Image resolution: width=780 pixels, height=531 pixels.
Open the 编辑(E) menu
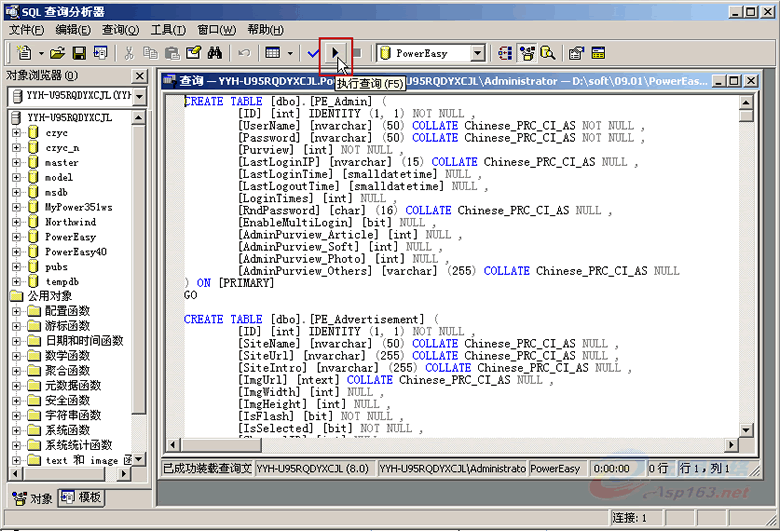click(x=73, y=30)
